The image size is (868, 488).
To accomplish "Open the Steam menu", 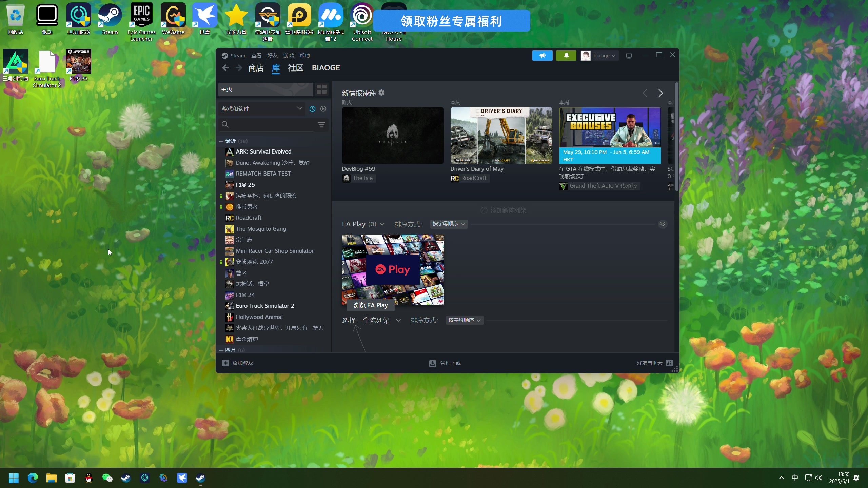I will pos(238,56).
